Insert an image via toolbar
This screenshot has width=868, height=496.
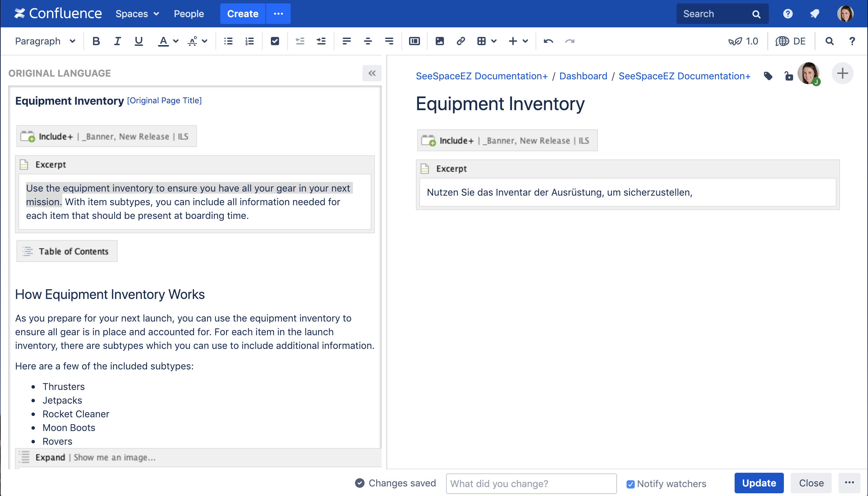pyautogui.click(x=439, y=41)
